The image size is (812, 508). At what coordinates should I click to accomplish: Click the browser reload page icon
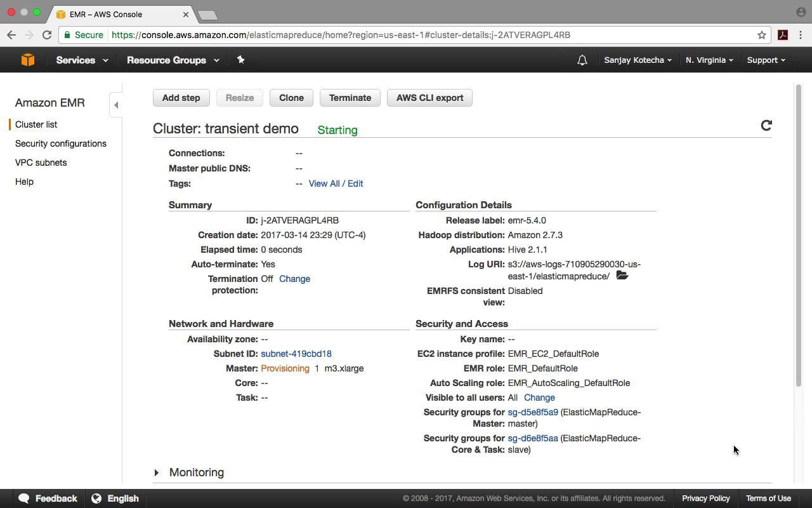pos(47,35)
